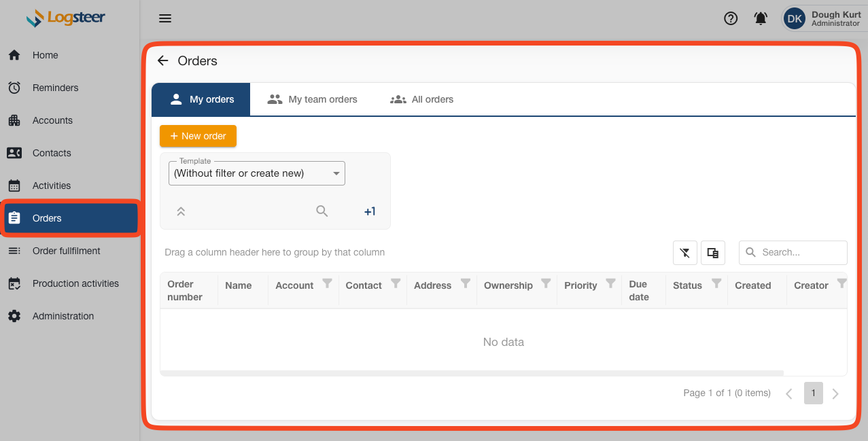Open the help question mark icon
Viewport: 868px width, 441px height.
[731, 18]
